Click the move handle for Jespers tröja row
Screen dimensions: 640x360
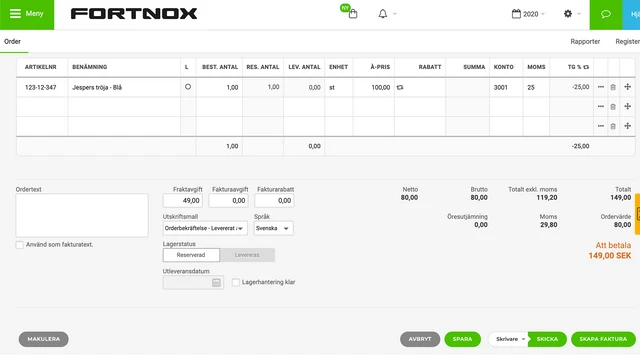[627, 87]
